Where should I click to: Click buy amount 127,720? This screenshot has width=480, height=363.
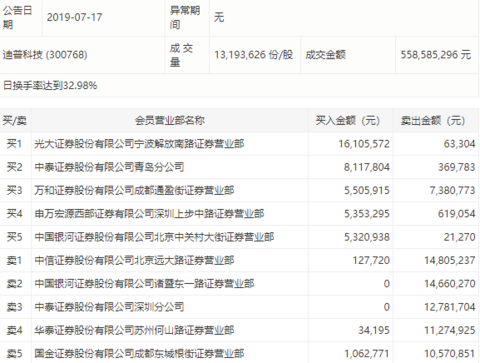(x=371, y=260)
